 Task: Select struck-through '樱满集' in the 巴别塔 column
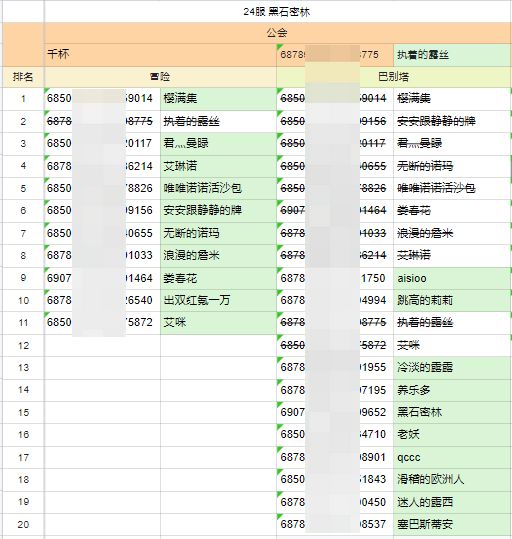pos(452,99)
